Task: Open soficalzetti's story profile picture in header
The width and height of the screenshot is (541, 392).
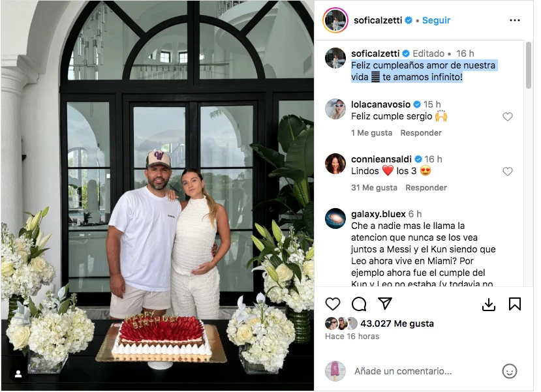Action: click(335, 20)
